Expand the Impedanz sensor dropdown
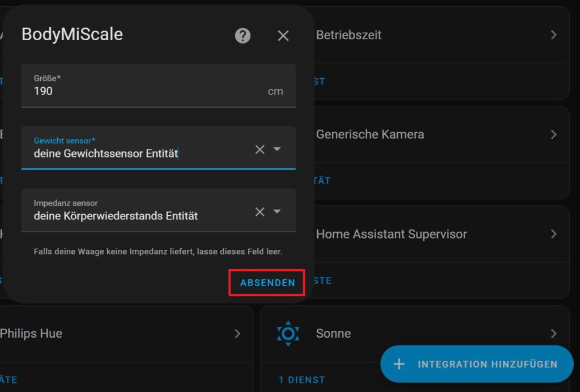Viewport: 580px width, 392px height. (x=276, y=211)
